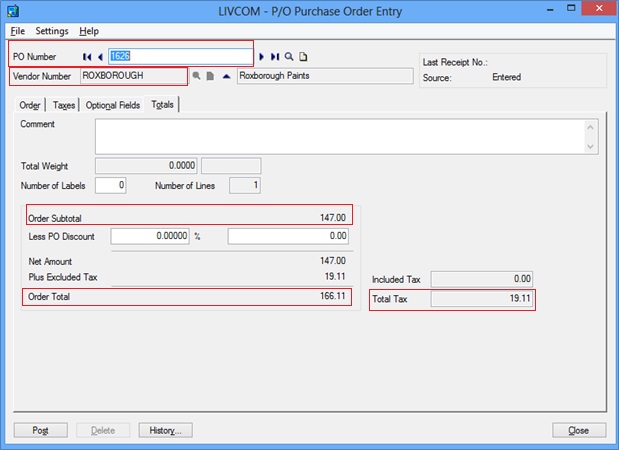
Task: Open the Help menu
Action: [89, 31]
